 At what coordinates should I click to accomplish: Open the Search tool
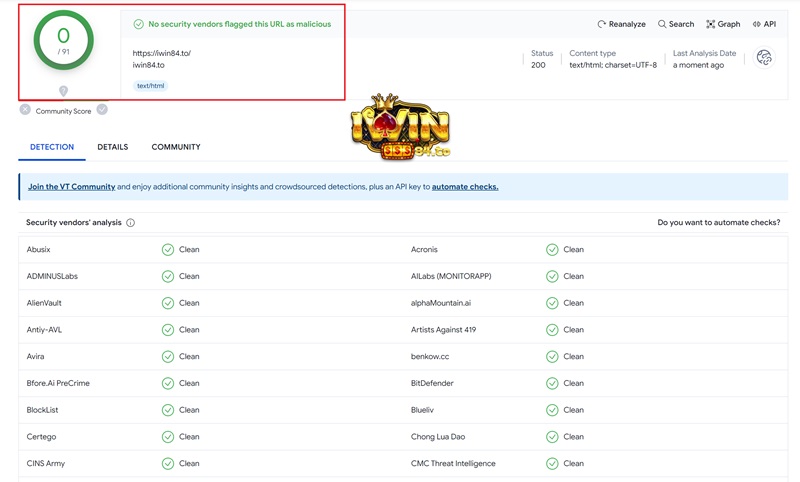click(x=676, y=24)
